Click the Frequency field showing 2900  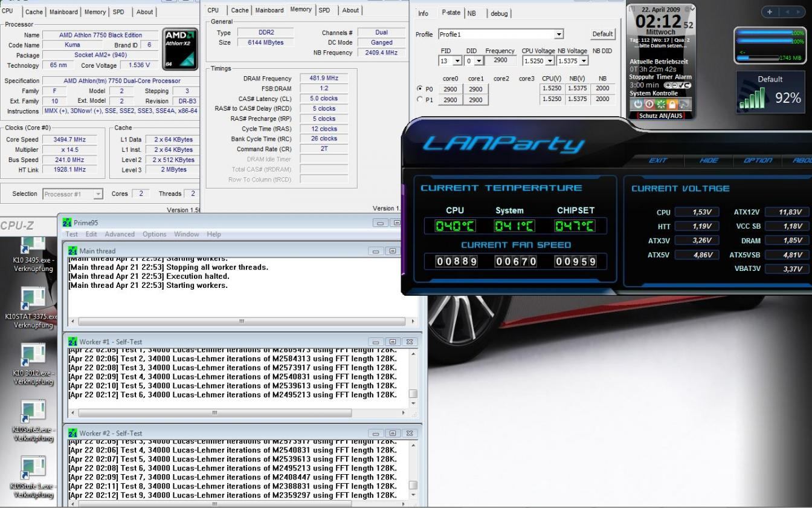500,60
